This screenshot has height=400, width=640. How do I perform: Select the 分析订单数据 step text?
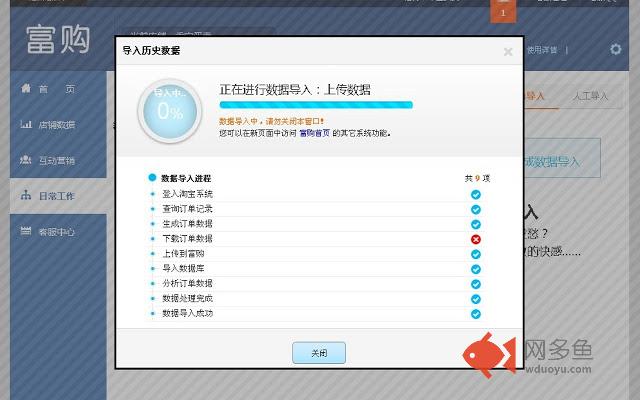(187, 283)
